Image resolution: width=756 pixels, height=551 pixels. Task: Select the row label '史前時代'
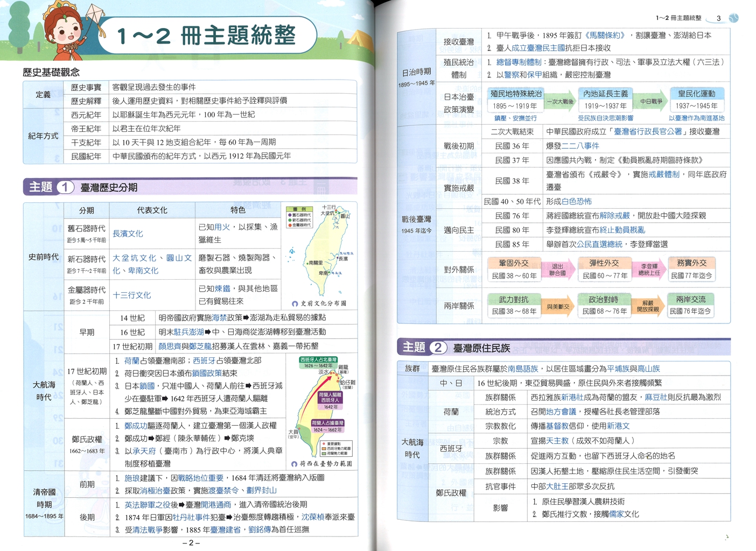44,257
